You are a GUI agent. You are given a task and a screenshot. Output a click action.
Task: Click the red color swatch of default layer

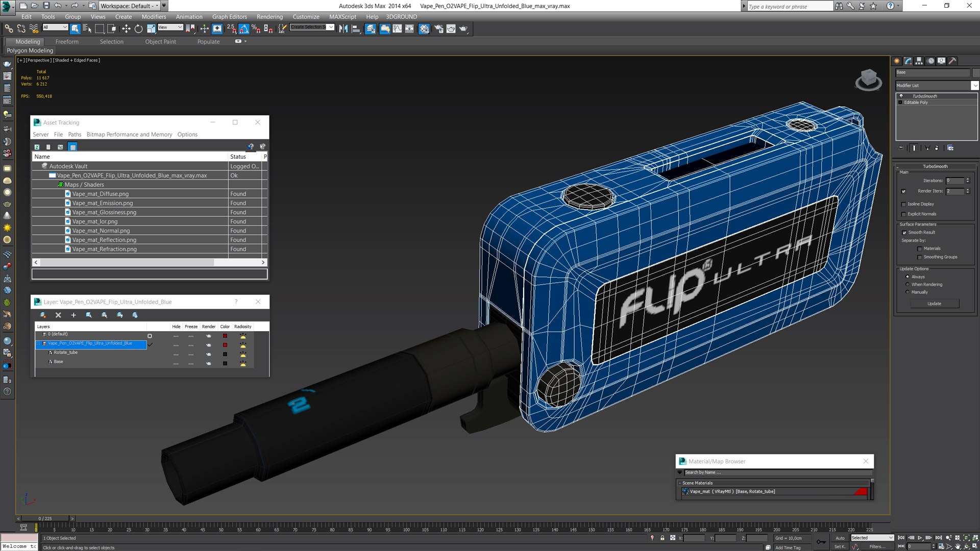[225, 336]
